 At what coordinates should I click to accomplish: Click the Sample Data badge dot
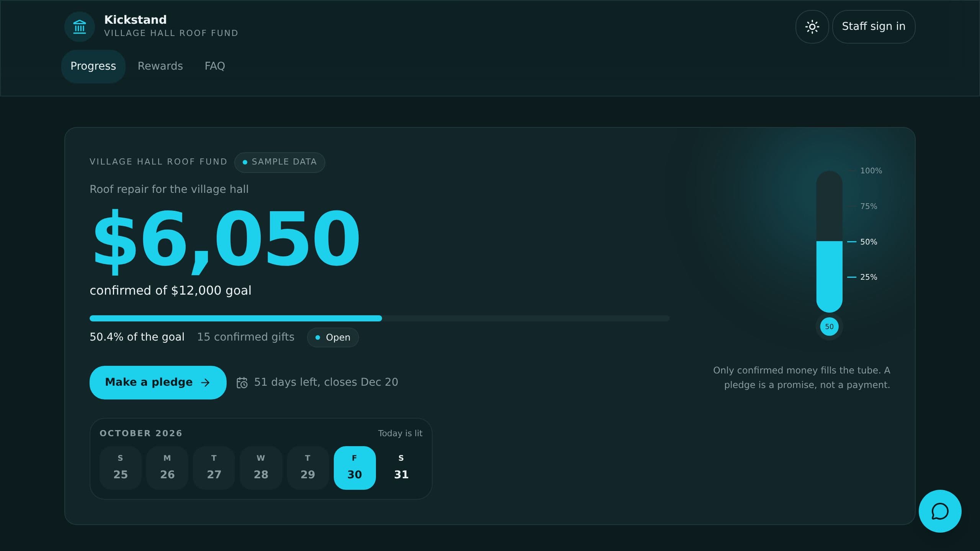click(x=245, y=162)
